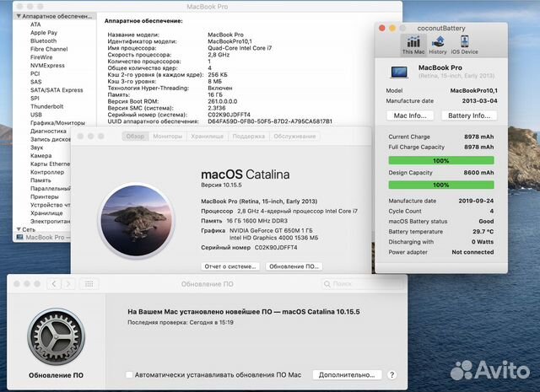The height and width of the screenshot is (392, 540).
Task: Collapse the Аппаратное обеспечение tree section
Action: click(x=19, y=16)
